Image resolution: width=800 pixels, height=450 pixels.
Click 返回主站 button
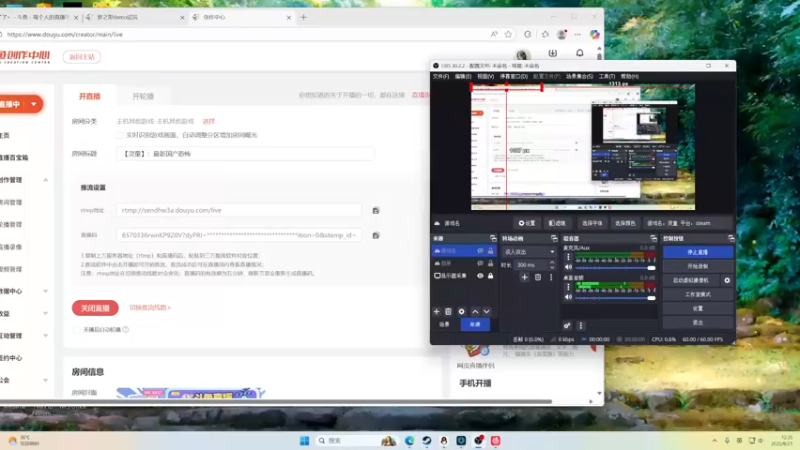tap(82, 57)
